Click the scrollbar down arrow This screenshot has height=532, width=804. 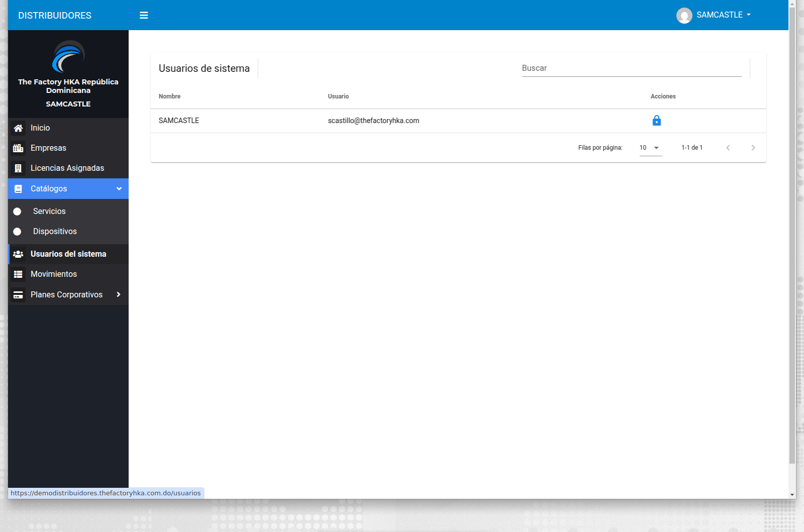point(792,495)
